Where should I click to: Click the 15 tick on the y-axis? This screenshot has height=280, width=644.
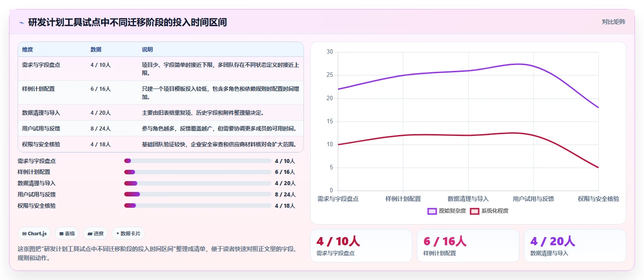(x=329, y=121)
